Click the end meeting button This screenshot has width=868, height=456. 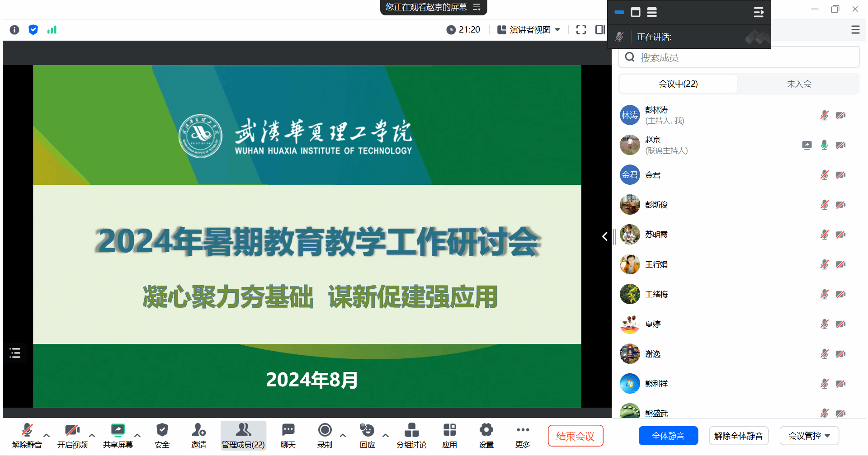[575, 436]
